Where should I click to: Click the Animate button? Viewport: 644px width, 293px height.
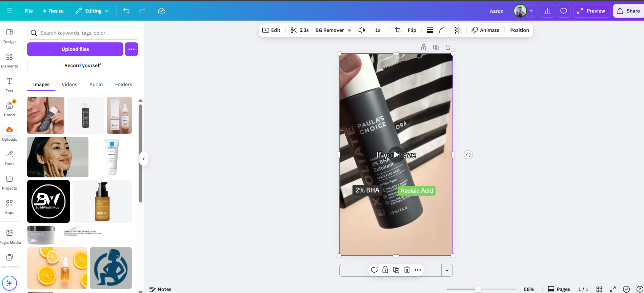coord(485,30)
